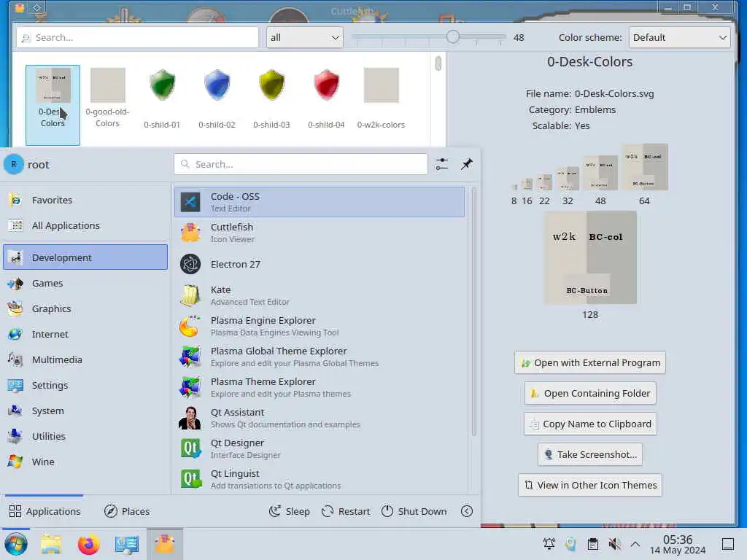This screenshot has height=560, width=747.
Task: Switch to the Places tab
Action: pos(127,511)
